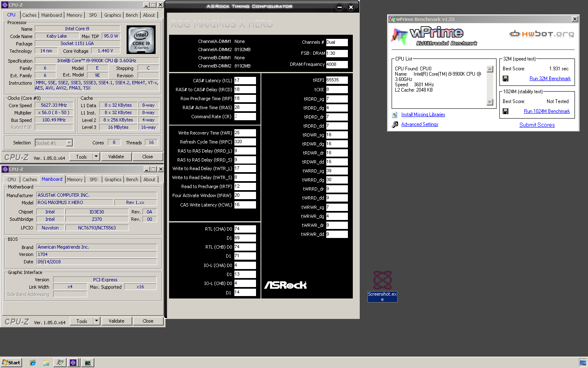The width and height of the screenshot is (588, 368).
Task: Minimize the ASRock Timing Configurator window
Action: click(x=339, y=7)
